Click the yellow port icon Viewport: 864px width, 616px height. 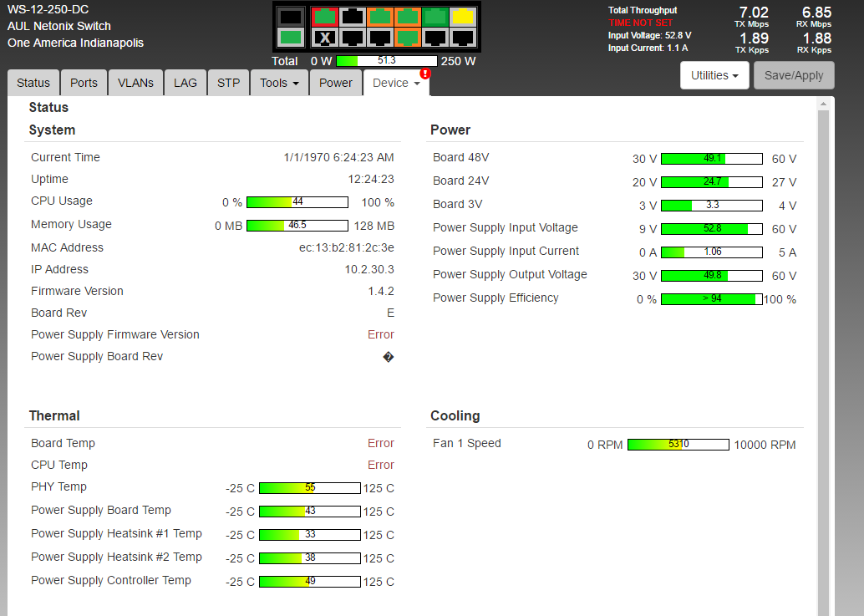click(462, 17)
